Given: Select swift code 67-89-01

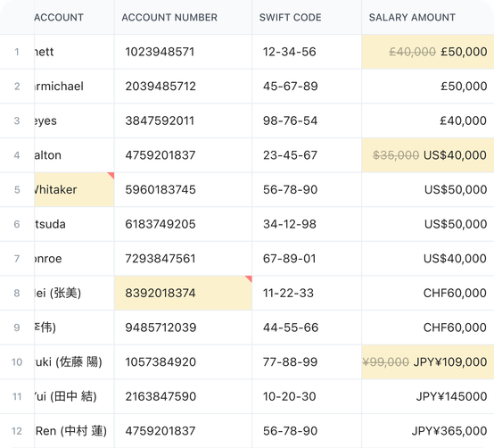Looking at the screenshot, I should (307, 259).
